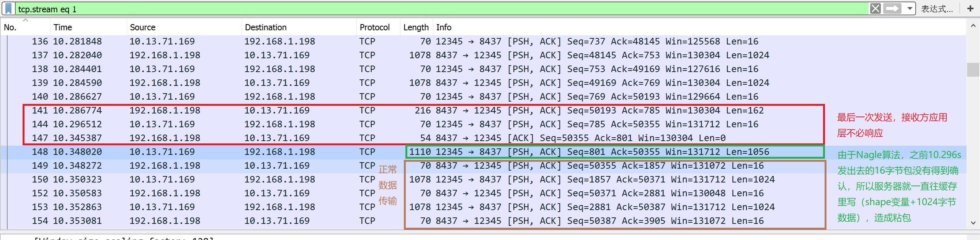The image size is (980, 240).
Task: Select packet 153 with Seq=2881
Action: tap(483, 207)
